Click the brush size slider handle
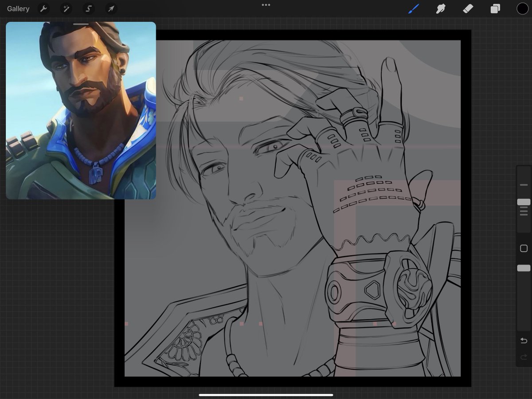This screenshot has width=532, height=399. click(524, 202)
